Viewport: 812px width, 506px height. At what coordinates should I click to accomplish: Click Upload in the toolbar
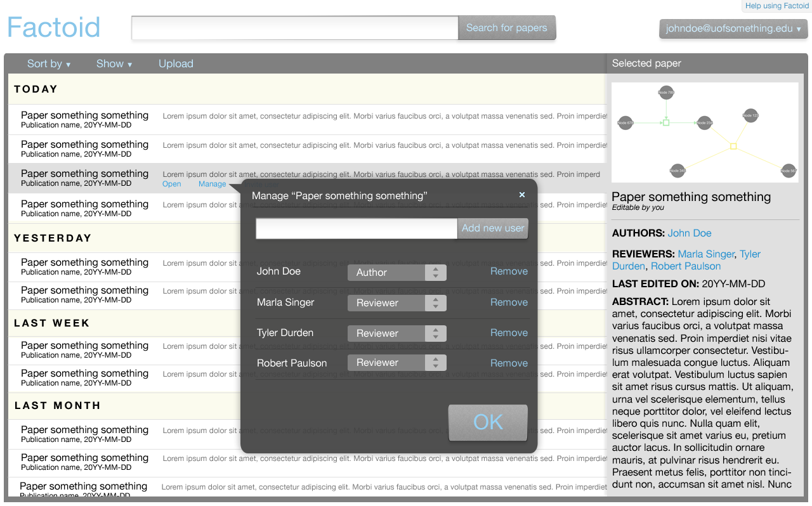[176, 63]
